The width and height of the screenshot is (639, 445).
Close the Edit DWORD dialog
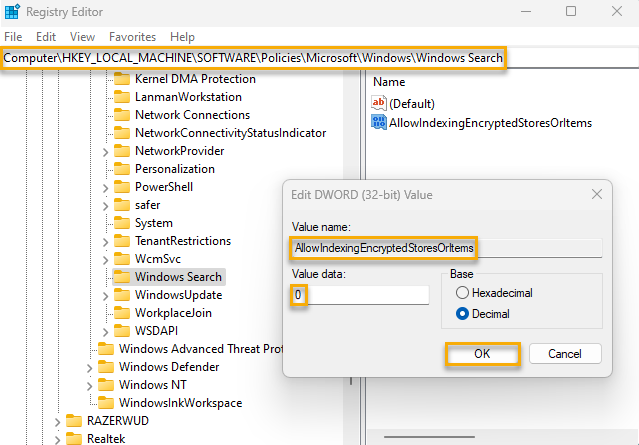point(595,194)
